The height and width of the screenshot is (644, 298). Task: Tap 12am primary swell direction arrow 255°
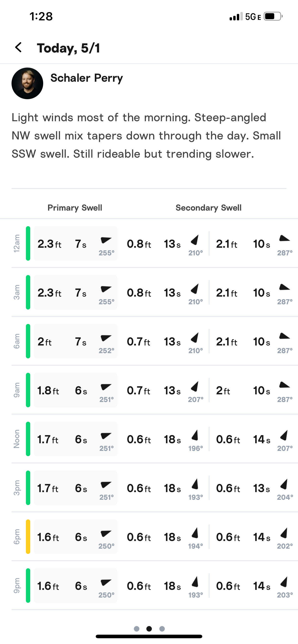[106, 240]
